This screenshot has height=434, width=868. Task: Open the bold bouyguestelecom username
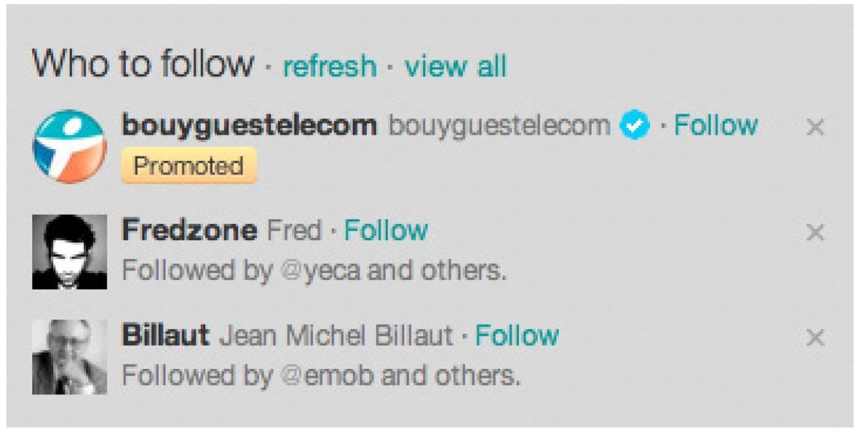249,126
